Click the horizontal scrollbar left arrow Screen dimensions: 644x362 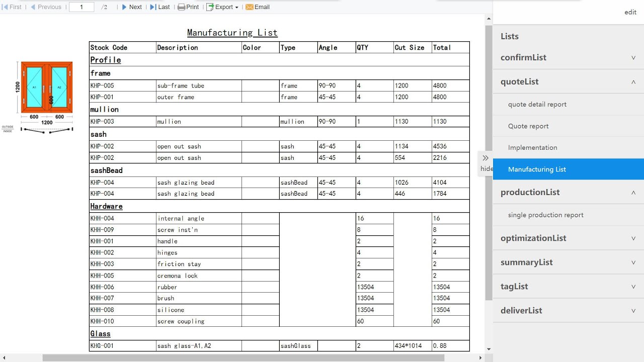4,358
